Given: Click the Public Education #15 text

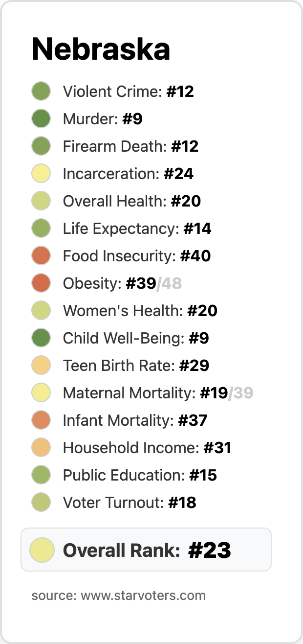Looking at the screenshot, I should (140, 475).
